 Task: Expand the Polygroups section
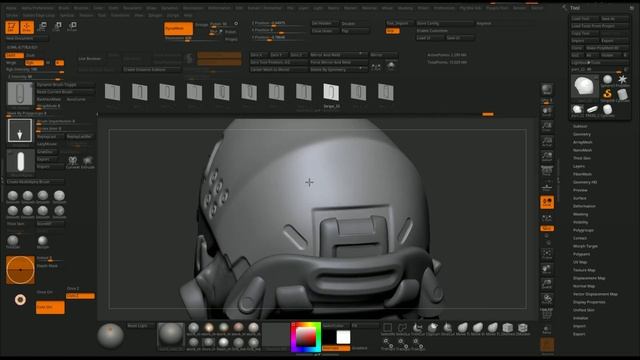[x=583, y=230]
